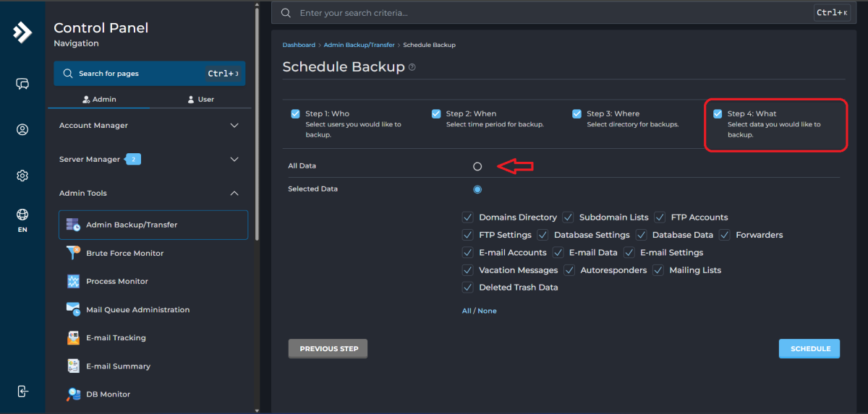Toggle the E-mail Data checkbox

coord(558,253)
